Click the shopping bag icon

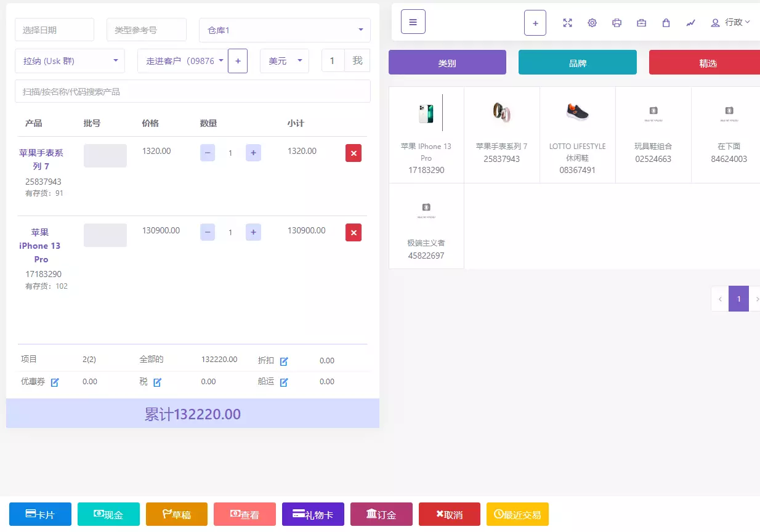(666, 23)
